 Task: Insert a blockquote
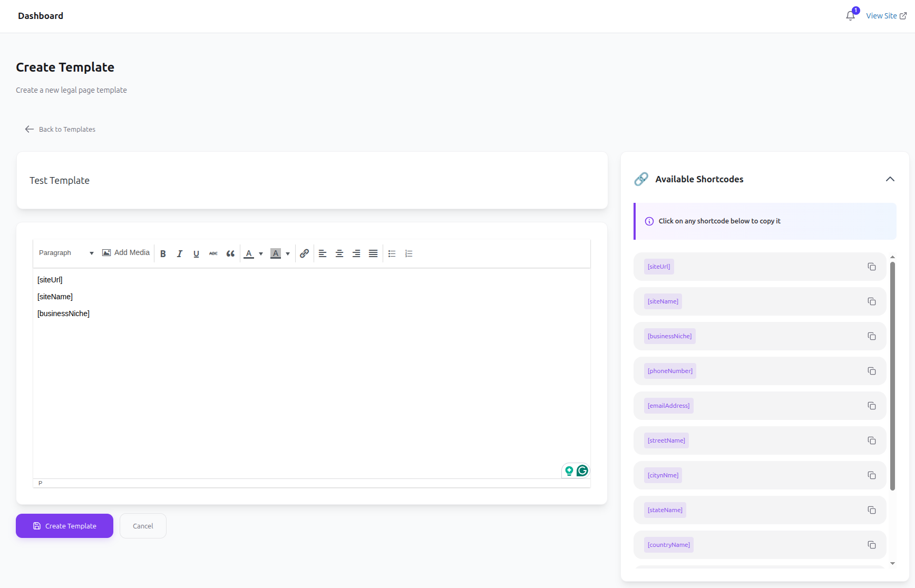click(x=230, y=253)
